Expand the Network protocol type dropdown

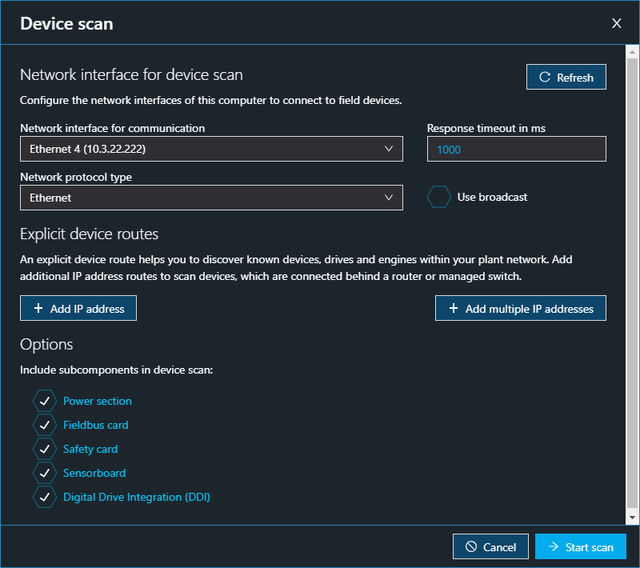[211, 198]
